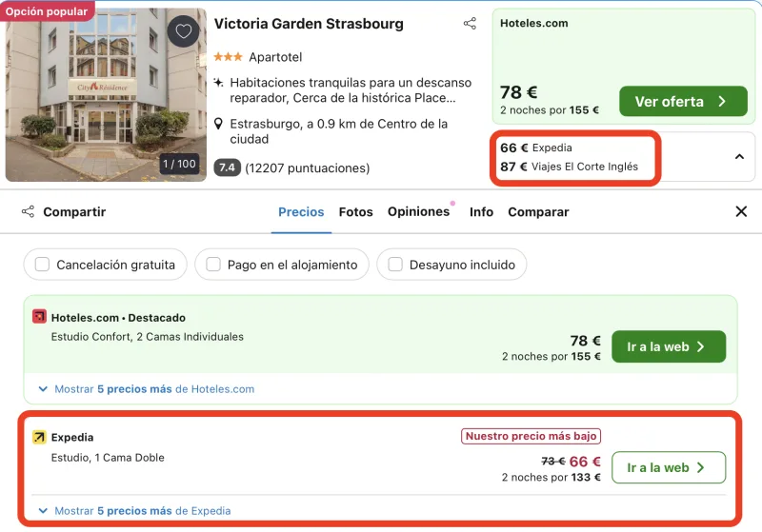Click share icon next to Victoria Garden Strasbourg
Image resolution: width=762 pixels, height=532 pixels.
470,23
